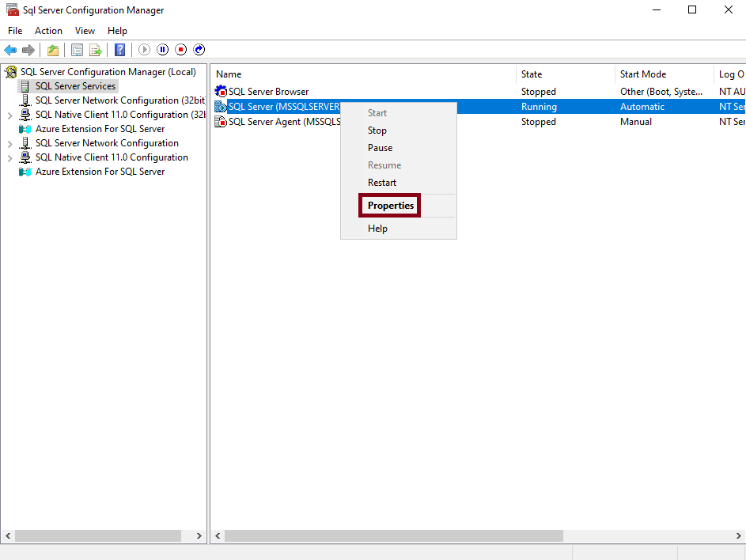Click the Name column header
This screenshot has width=746, height=560.
pos(364,74)
